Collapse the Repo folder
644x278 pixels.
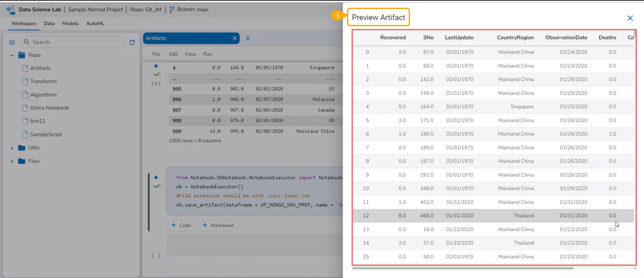coord(12,55)
